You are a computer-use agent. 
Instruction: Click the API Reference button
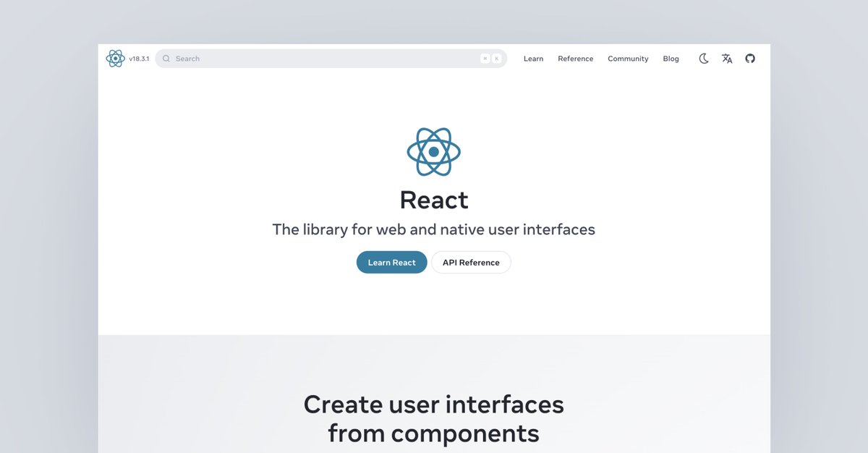point(471,262)
